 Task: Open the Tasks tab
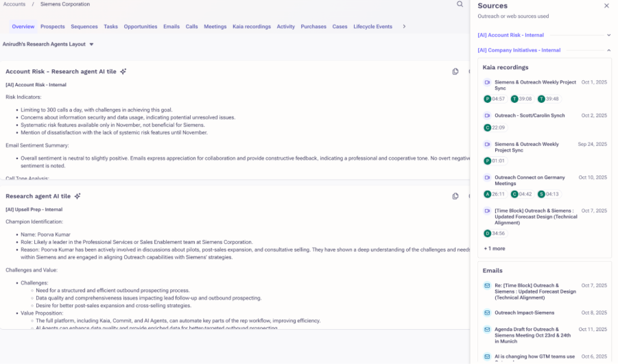[110, 27]
